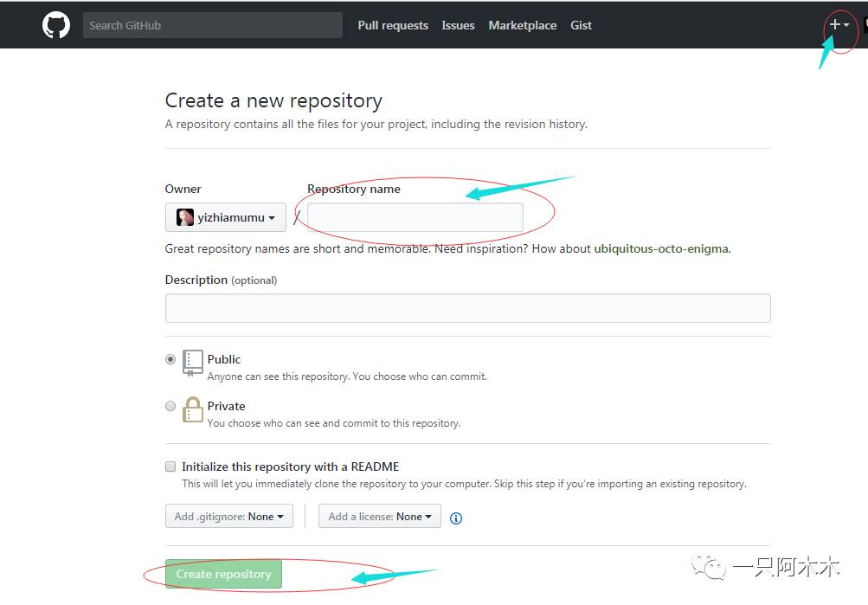Expand the Add .gitignore dropdown
Image resolution: width=868 pixels, height=605 pixels.
click(229, 517)
